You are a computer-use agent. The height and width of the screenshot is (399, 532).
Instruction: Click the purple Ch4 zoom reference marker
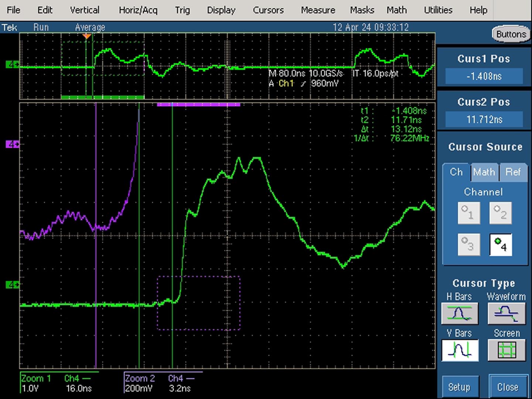[x=12, y=144]
